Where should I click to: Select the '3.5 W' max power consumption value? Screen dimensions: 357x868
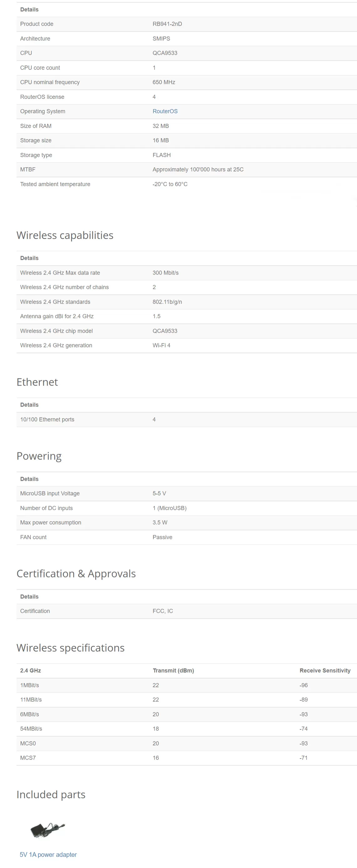160,523
